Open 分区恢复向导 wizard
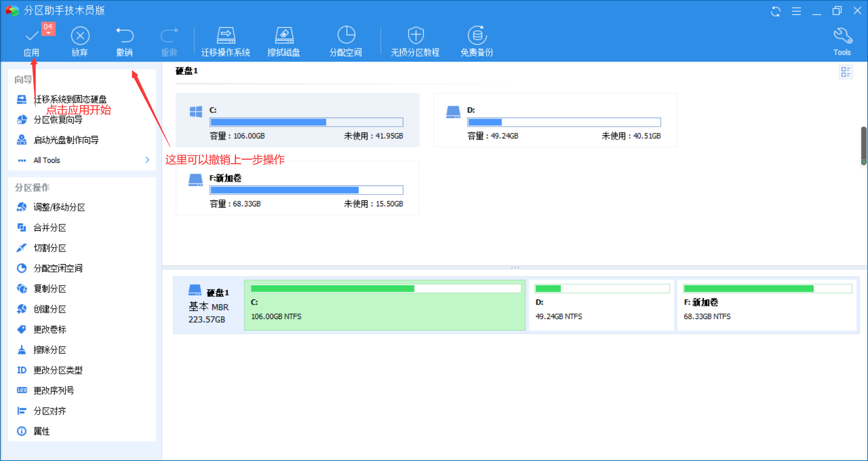 (x=58, y=119)
